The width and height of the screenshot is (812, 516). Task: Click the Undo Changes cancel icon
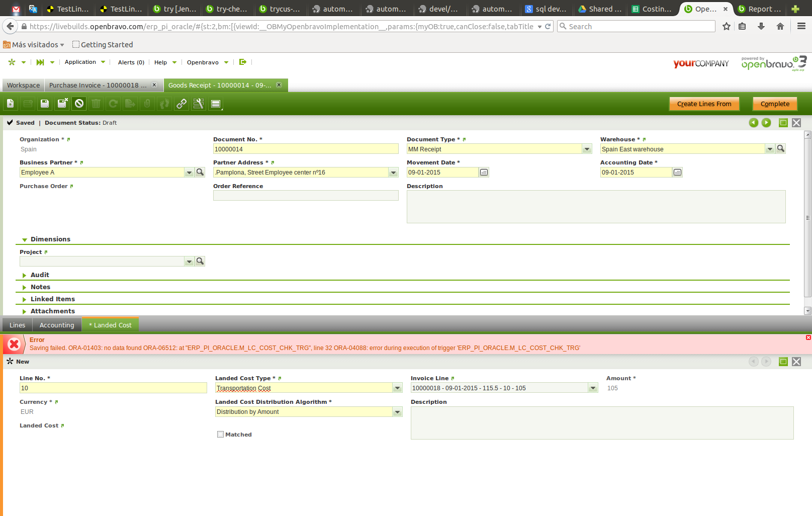point(79,104)
